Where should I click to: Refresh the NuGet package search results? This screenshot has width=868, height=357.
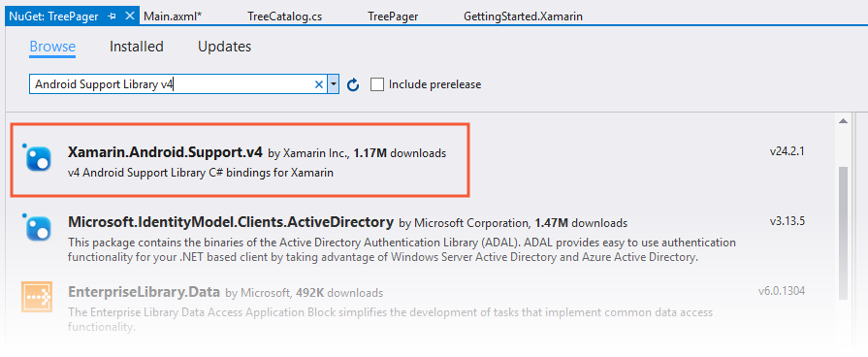tap(353, 84)
